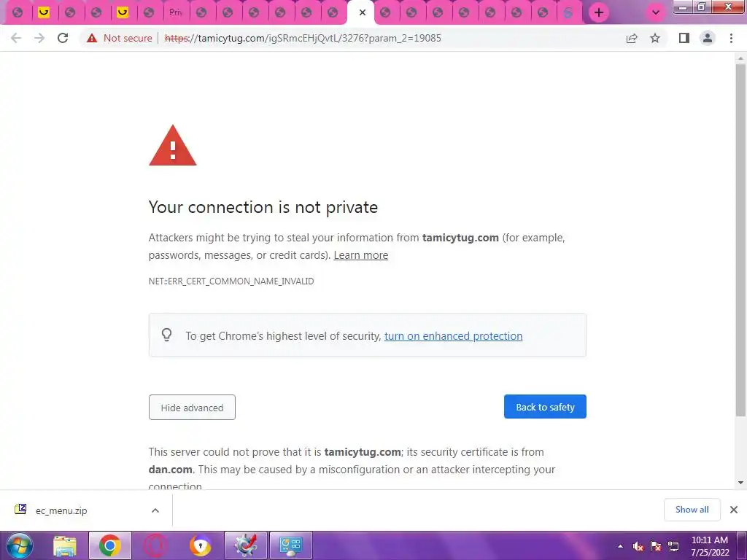
Task: Open the Not secure site warning info
Action: [120, 38]
